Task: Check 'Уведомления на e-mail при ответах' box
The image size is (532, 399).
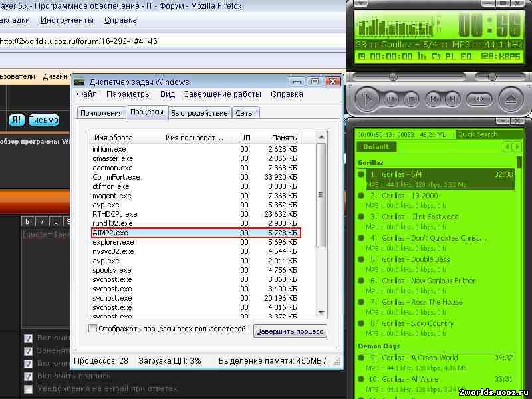Action: (x=29, y=389)
